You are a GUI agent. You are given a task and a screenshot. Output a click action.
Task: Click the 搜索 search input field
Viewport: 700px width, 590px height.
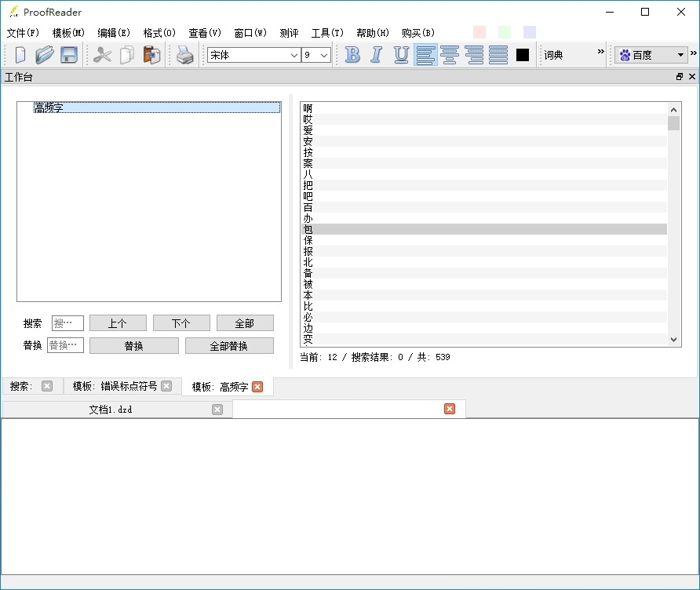point(67,323)
